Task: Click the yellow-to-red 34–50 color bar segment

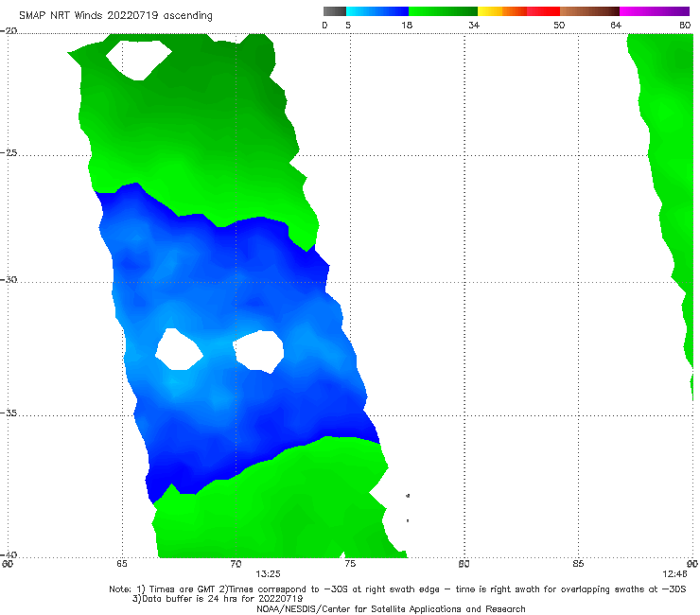Action: coord(518,11)
